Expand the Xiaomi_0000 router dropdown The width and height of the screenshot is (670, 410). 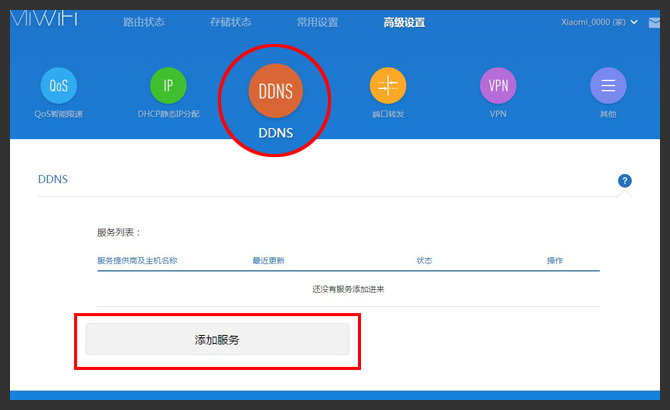[599, 22]
